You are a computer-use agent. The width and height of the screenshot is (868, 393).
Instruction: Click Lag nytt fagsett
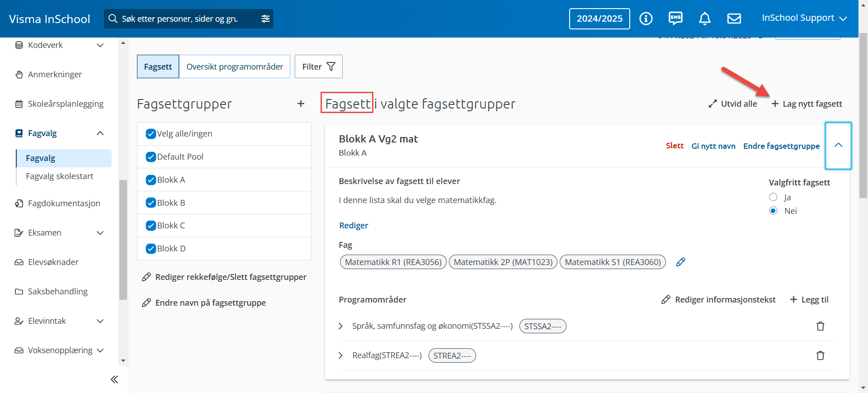807,104
